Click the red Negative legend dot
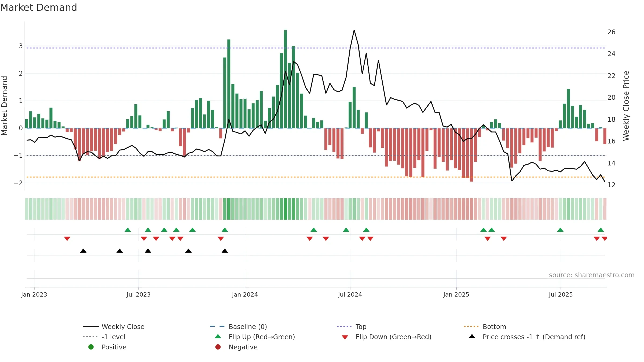The image size is (644, 362). pyautogui.click(x=218, y=347)
